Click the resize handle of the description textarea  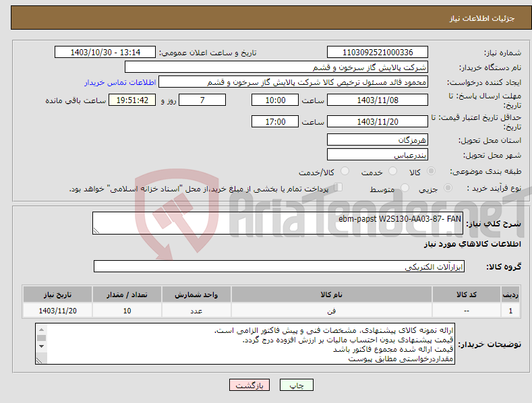pos(96,230)
